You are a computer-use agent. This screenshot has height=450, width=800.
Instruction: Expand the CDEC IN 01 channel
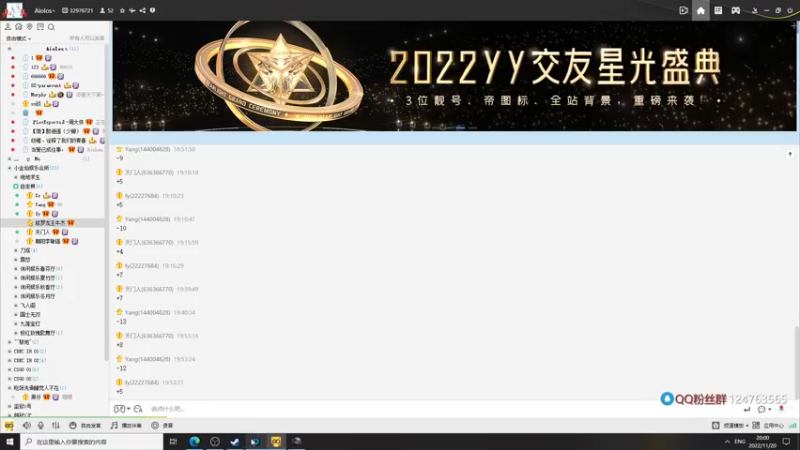pyautogui.click(x=10, y=351)
